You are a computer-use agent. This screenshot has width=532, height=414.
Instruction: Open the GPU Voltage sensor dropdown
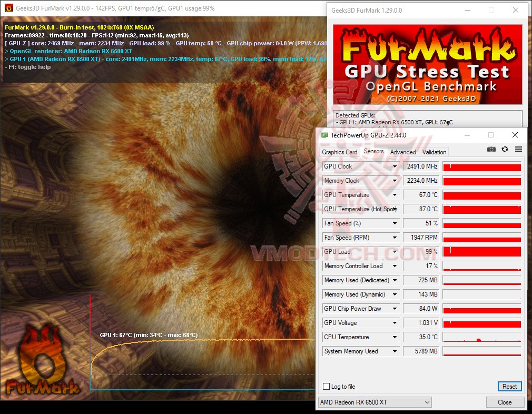tap(395, 323)
